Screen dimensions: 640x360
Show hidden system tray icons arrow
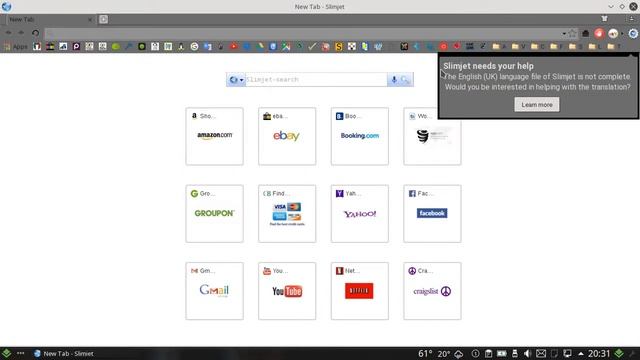point(580,353)
